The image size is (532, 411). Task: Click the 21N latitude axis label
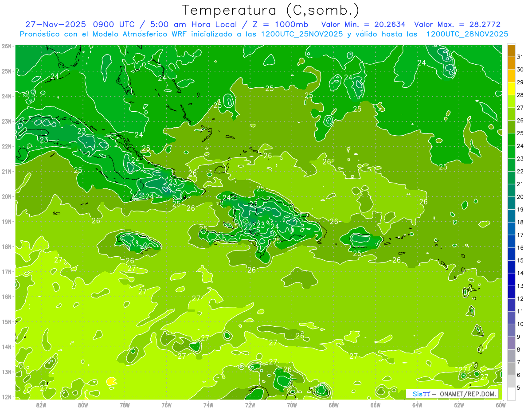click(7, 171)
